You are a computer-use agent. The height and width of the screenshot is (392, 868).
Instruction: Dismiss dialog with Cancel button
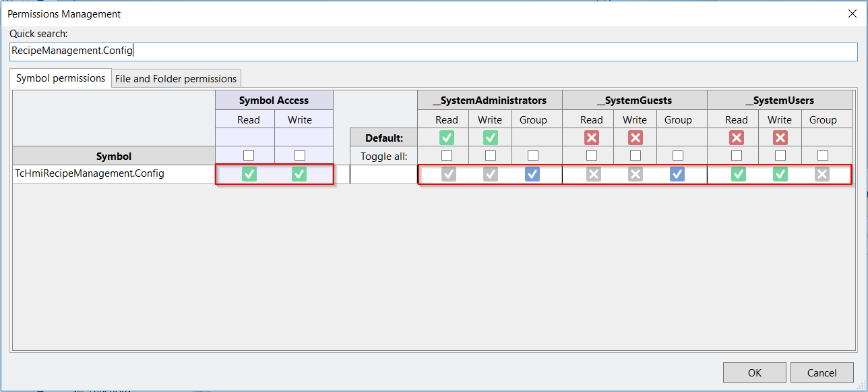coord(821,372)
